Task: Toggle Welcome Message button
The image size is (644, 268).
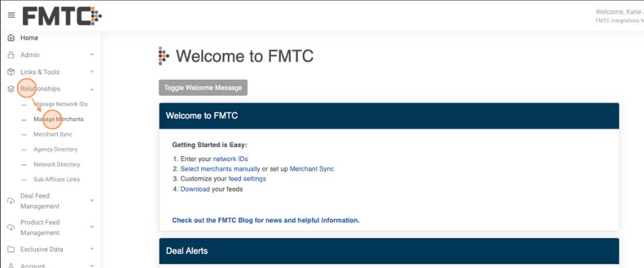Action: 203,88
